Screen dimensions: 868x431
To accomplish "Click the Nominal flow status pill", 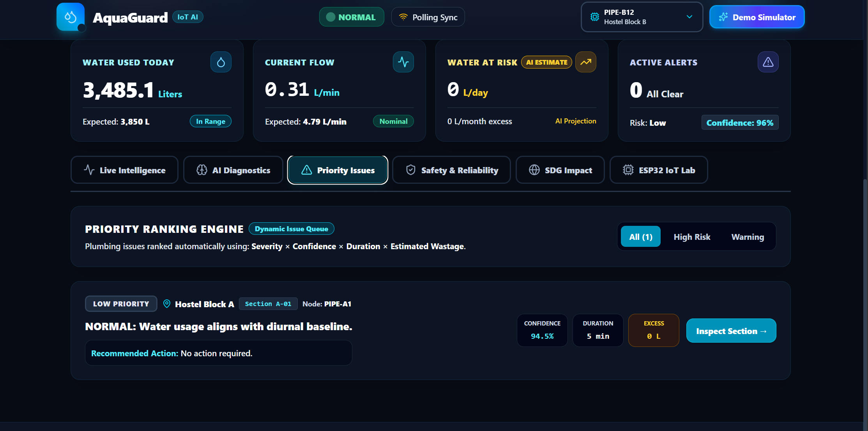I will [x=393, y=121].
